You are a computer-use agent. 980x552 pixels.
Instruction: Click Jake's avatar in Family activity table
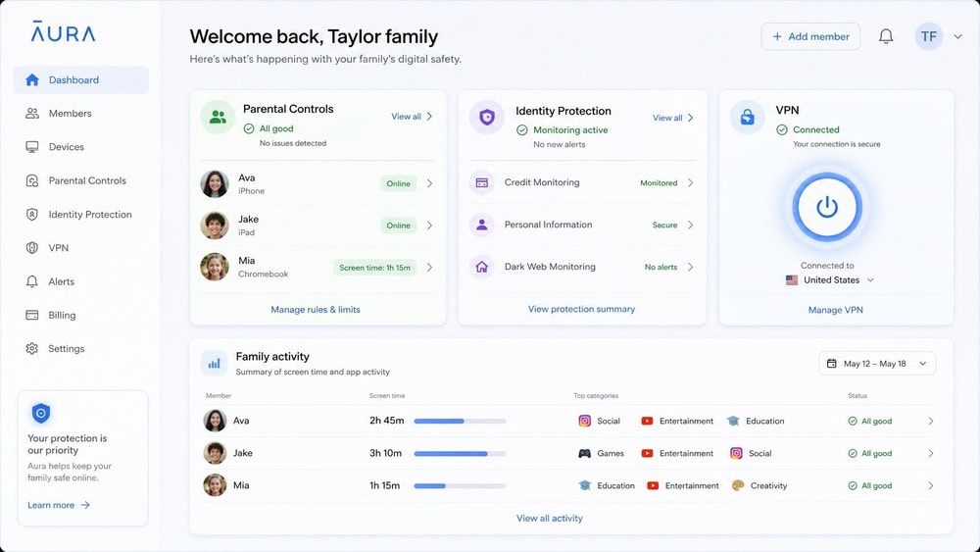click(x=215, y=453)
